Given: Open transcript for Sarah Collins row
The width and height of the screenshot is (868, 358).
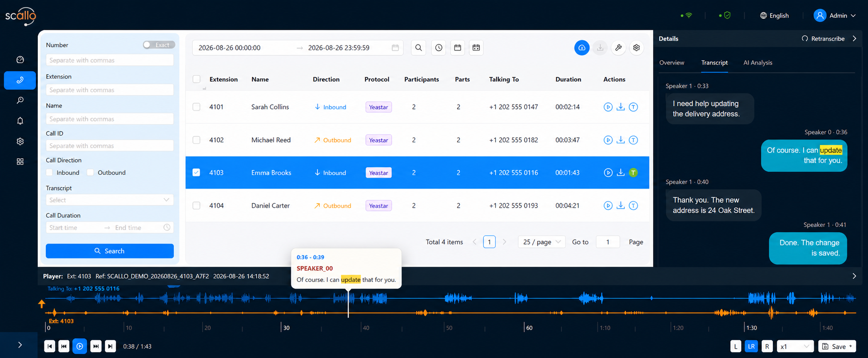Looking at the screenshot, I should click(x=633, y=107).
